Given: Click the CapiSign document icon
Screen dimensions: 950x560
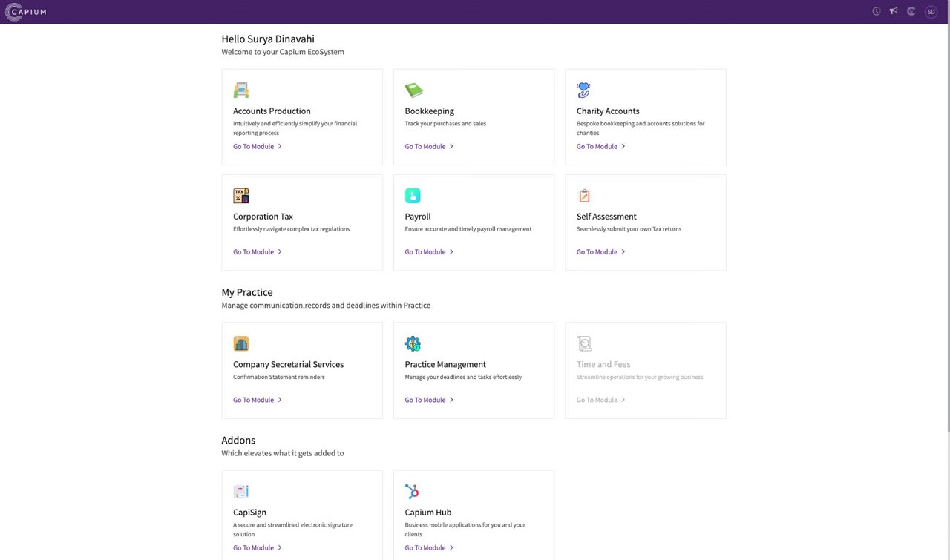Looking at the screenshot, I should [241, 491].
